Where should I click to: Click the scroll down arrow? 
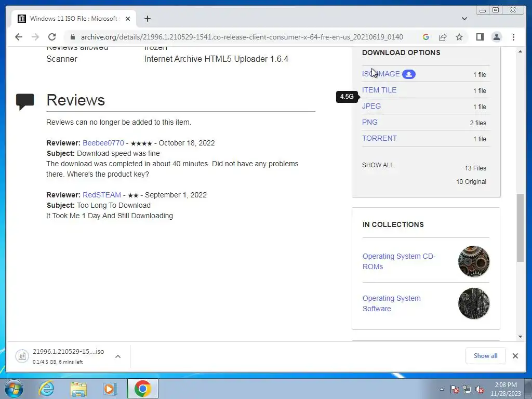tap(520, 337)
